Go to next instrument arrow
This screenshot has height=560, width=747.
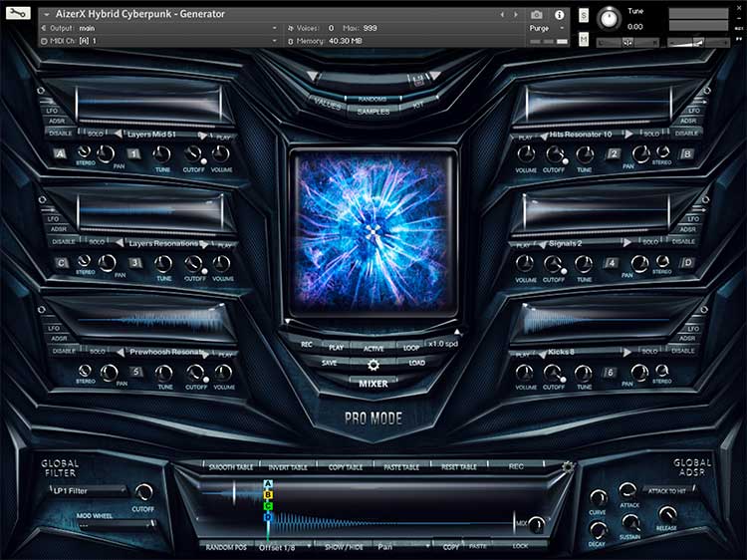coord(516,15)
